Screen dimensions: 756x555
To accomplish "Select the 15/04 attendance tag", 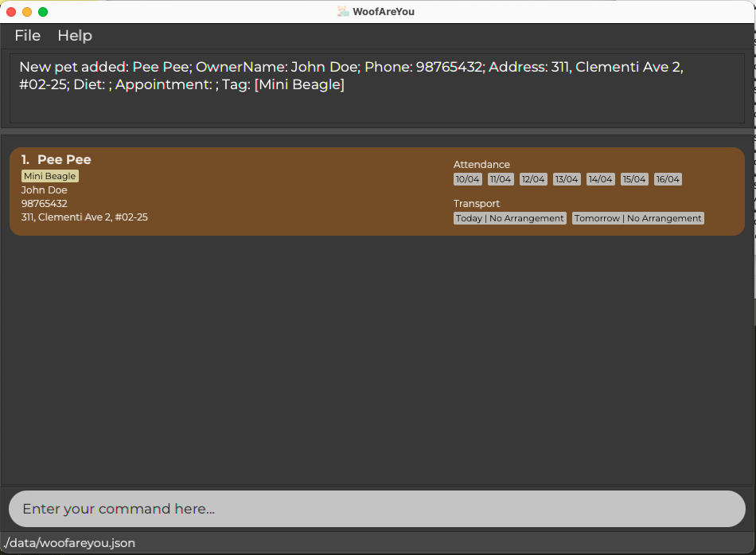I will pos(634,179).
